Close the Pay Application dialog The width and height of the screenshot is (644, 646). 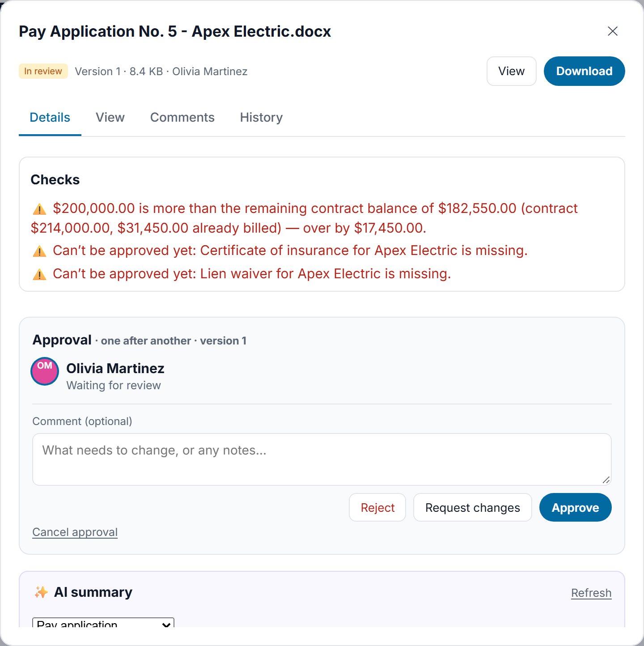(613, 31)
